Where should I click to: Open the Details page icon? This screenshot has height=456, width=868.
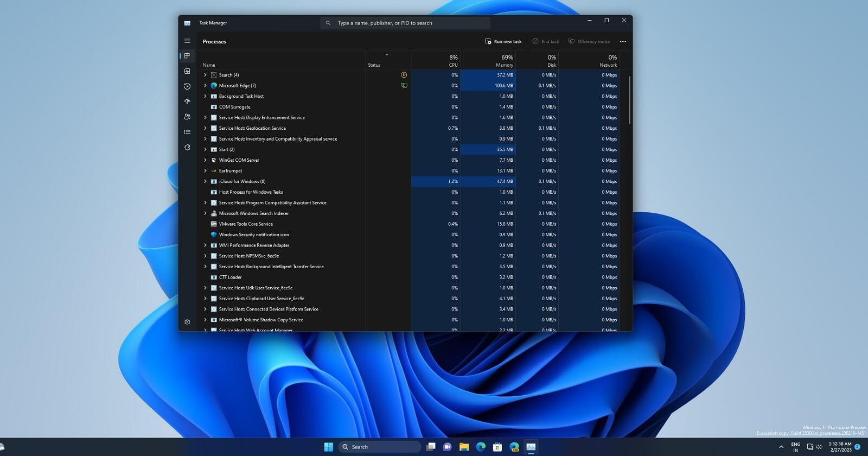[187, 132]
